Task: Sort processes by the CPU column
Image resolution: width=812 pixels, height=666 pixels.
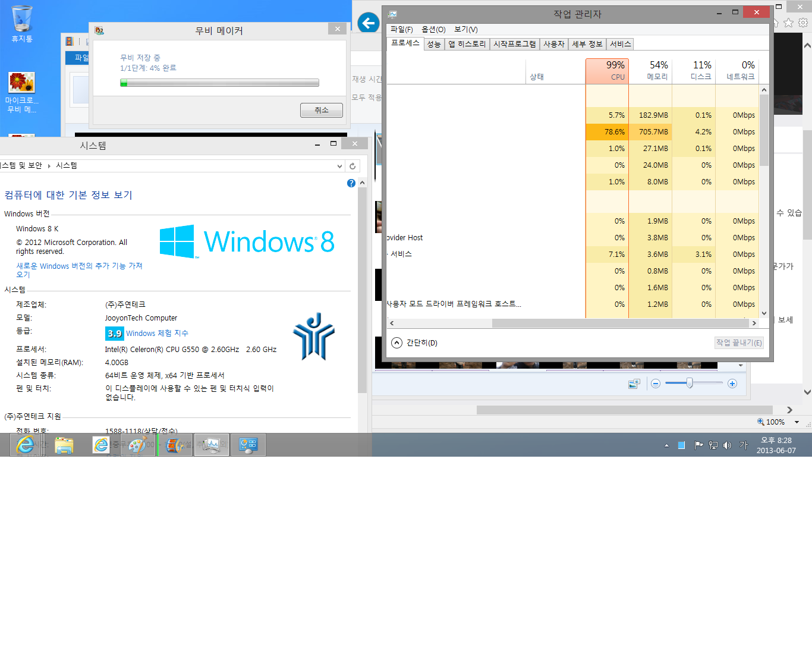Action: [x=607, y=71]
